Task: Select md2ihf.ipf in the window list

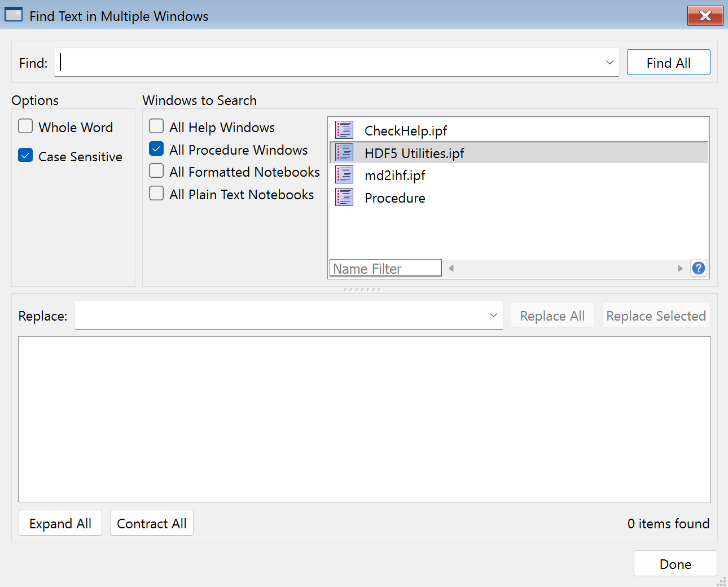Action: tap(395, 176)
